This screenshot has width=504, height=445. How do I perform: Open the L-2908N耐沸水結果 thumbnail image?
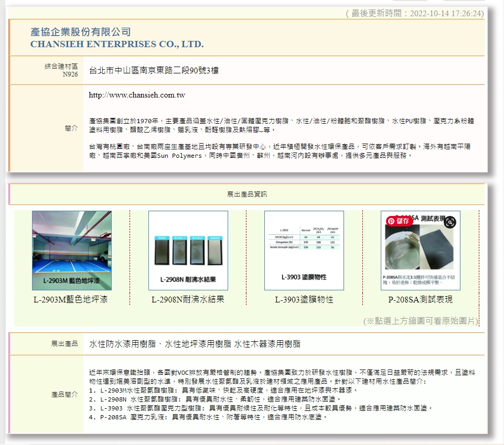(188, 251)
